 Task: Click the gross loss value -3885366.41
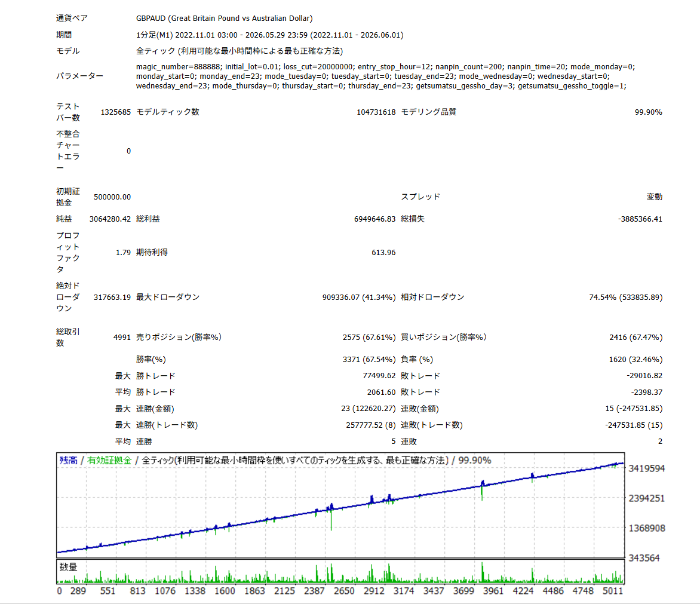pos(640,219)
